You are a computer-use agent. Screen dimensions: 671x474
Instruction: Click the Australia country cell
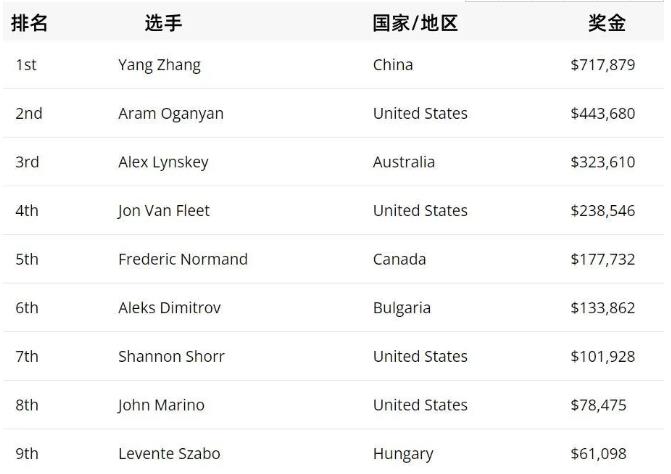click(x=404, y=162)
